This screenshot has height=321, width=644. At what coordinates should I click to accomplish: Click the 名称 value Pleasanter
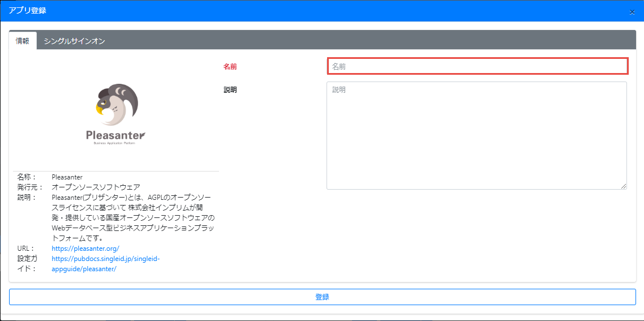point(67,177)
